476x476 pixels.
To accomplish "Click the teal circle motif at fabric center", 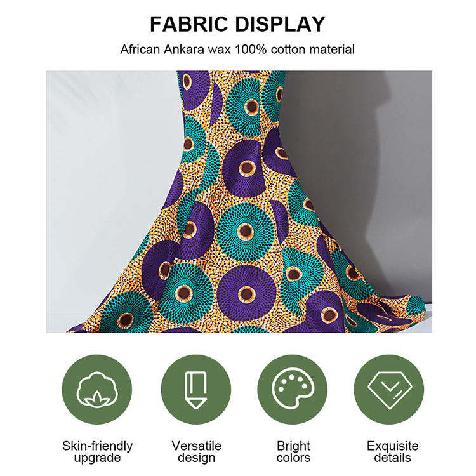I will pos(245,232).
